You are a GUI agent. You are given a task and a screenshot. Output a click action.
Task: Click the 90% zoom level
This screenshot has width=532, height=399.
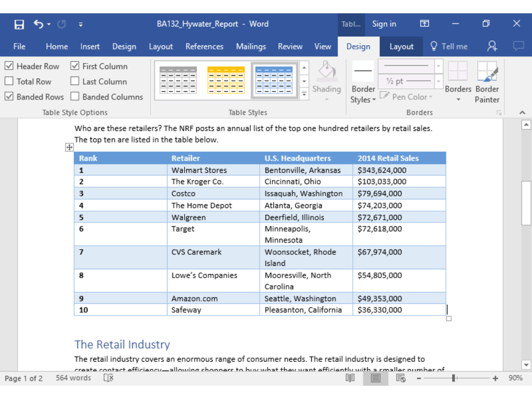(516, 378)
